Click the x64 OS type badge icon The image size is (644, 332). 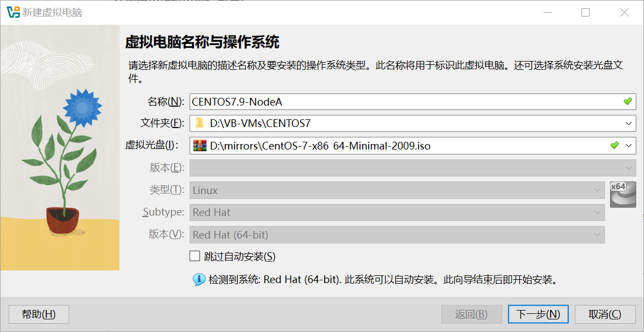(623, 195)
